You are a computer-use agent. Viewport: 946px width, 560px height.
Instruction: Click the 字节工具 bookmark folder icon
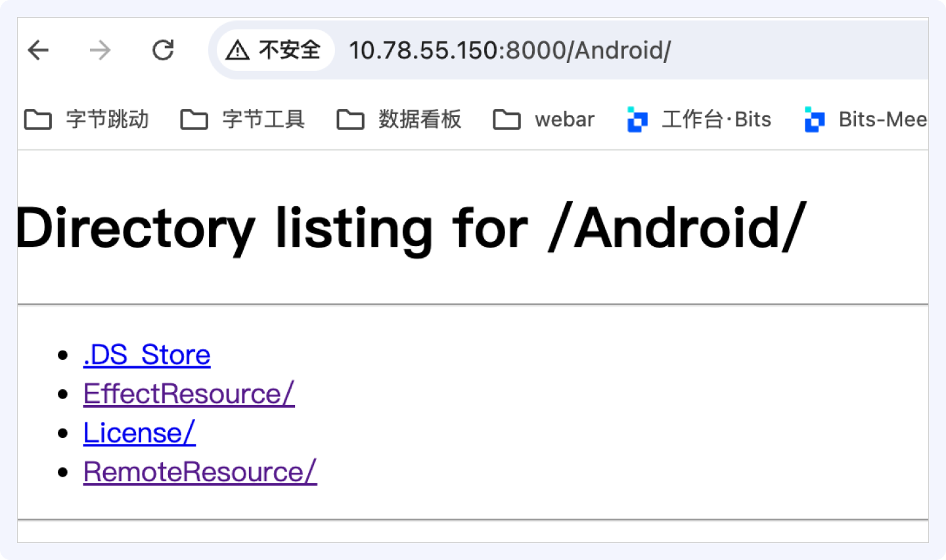coord(194,119)
